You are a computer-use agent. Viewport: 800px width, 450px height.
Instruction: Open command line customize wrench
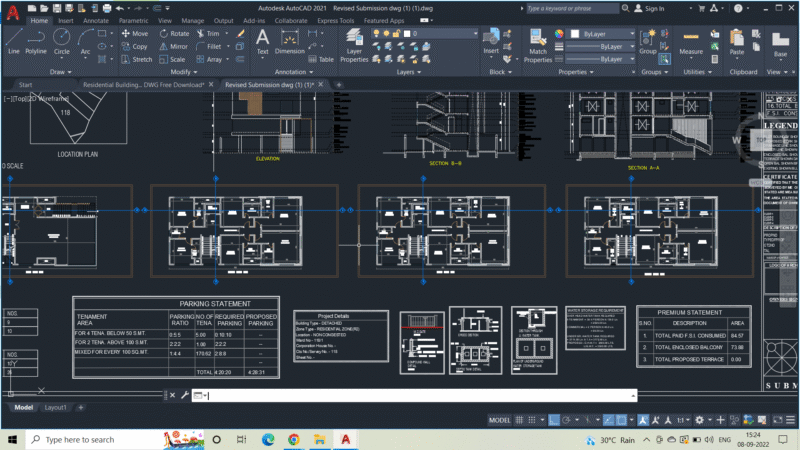coord(185,395)
